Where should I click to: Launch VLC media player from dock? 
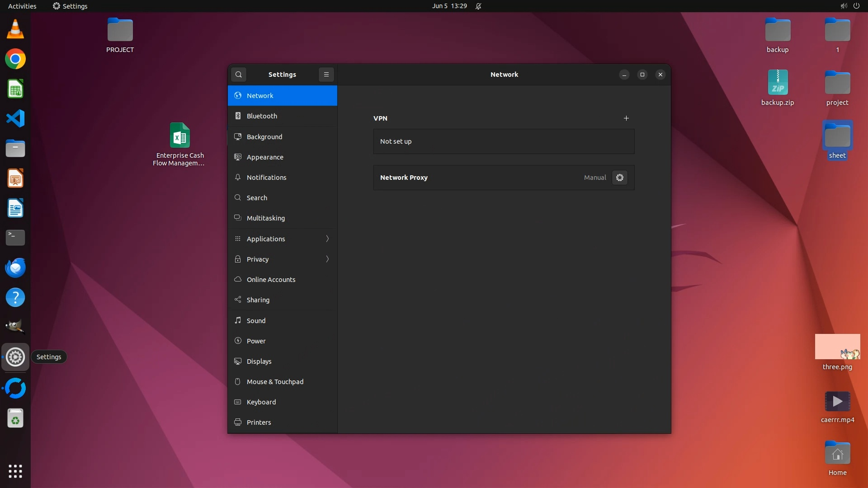pyautogui.click(x=15, y=29)
